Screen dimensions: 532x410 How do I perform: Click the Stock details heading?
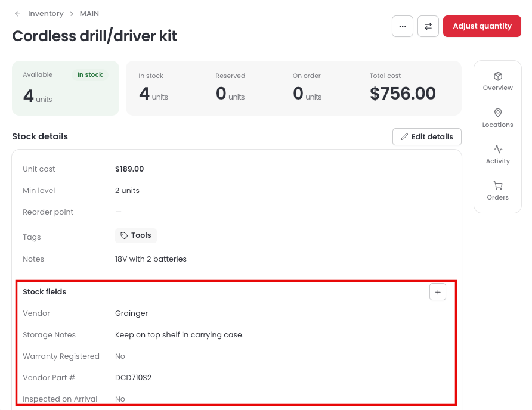40,136
